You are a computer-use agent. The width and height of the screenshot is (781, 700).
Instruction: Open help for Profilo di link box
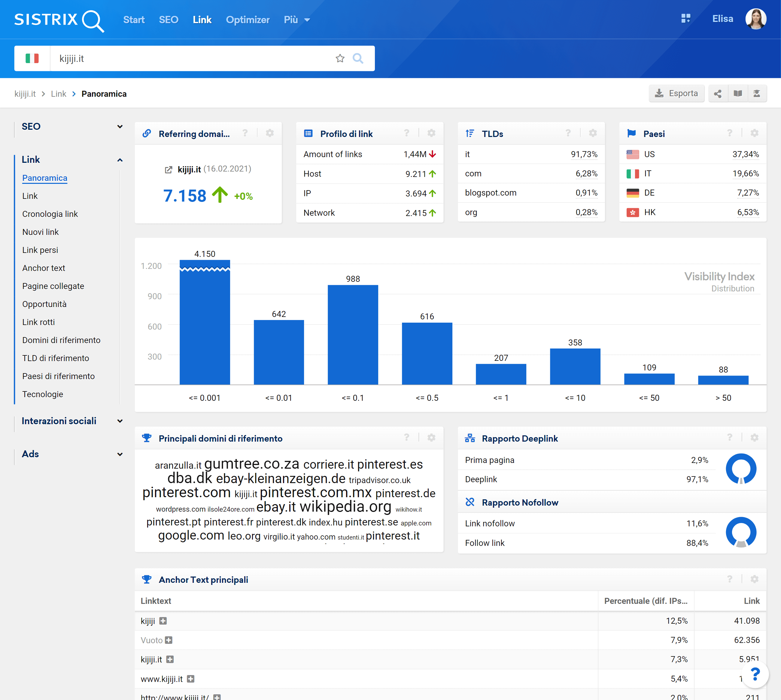(x=406, y=133)
